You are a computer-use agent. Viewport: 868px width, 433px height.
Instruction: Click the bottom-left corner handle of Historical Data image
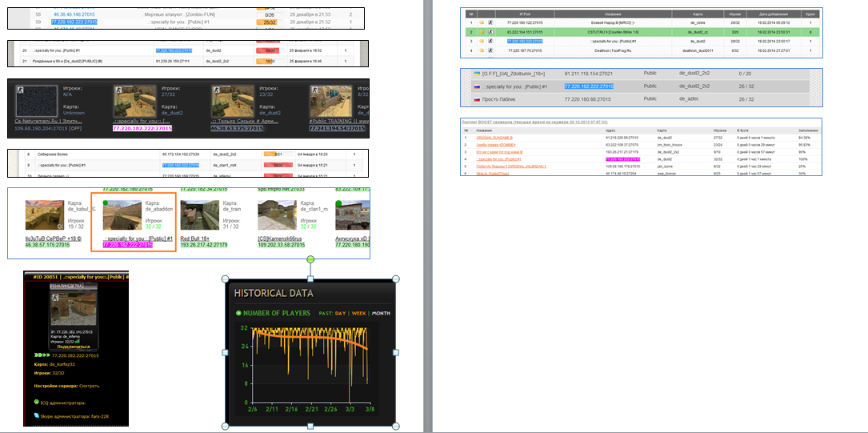point(226,426)
